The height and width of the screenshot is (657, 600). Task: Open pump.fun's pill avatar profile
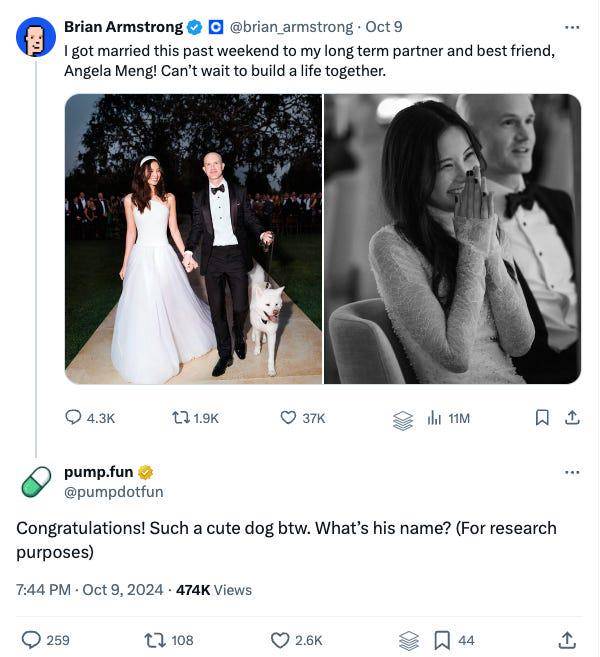36,481
